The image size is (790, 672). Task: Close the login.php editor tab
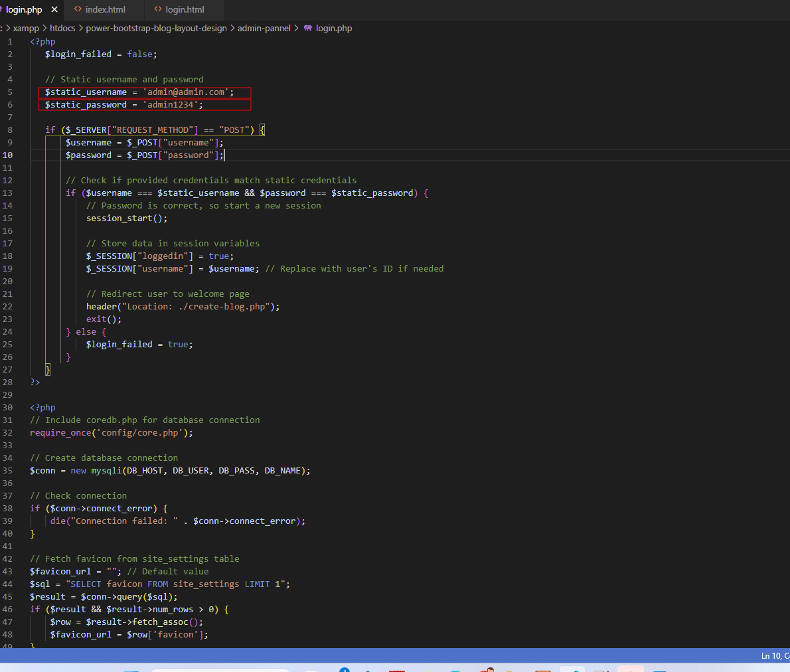tap(54, 9)
